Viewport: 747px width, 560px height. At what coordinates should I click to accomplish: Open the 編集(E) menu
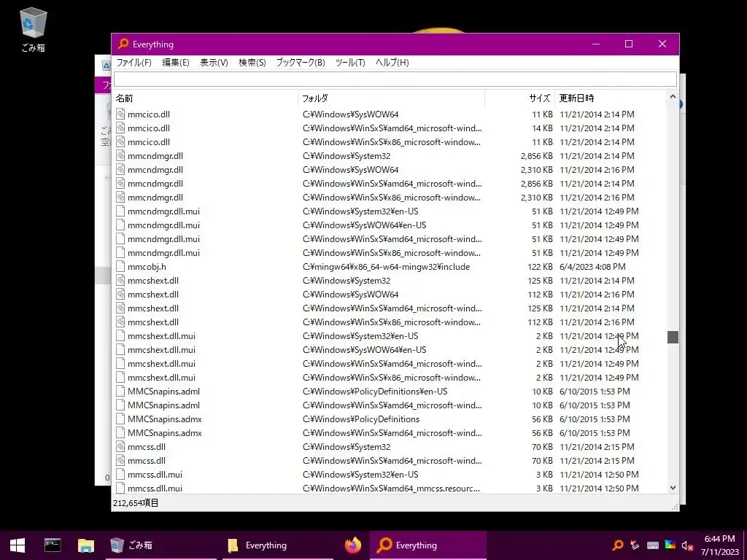(175, 63)
